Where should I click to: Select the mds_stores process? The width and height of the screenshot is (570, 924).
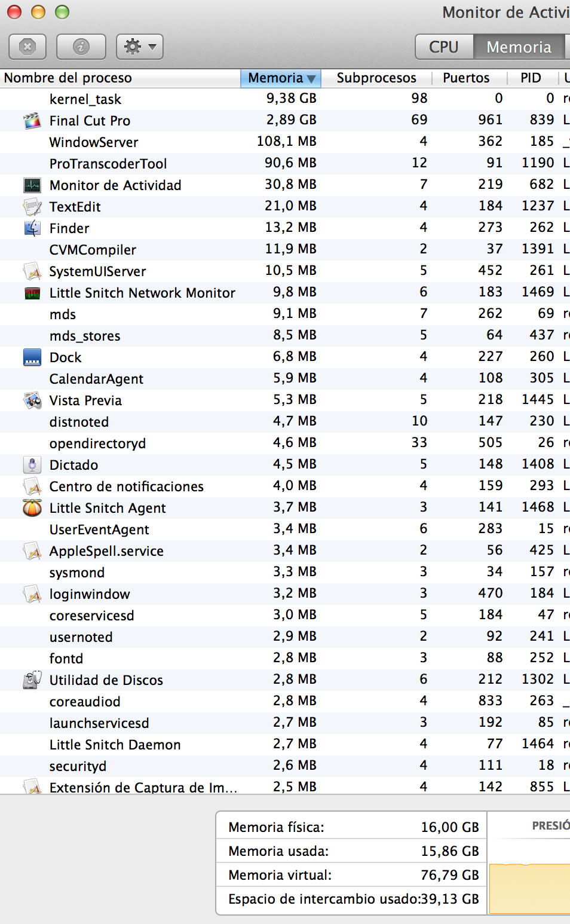tap(285, 336)
